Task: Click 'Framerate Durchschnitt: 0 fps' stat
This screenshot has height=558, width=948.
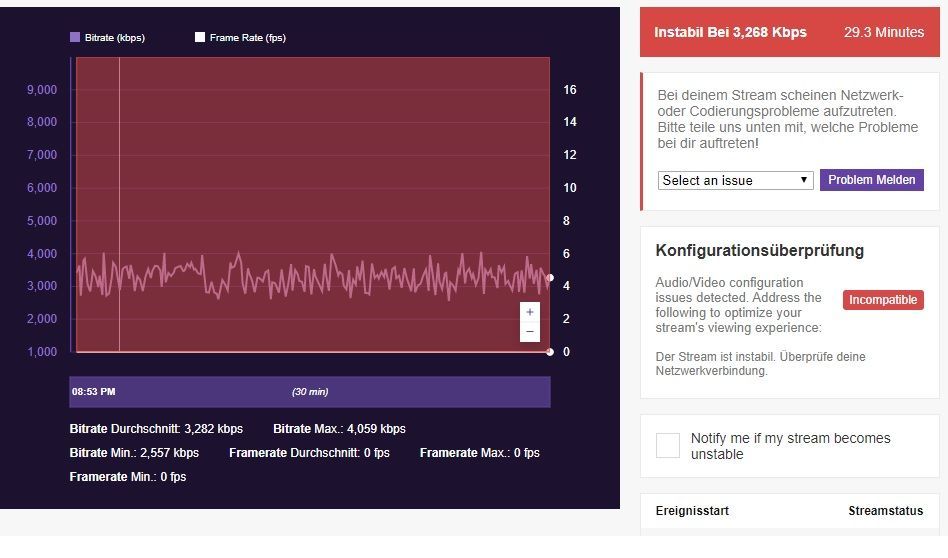Action: [310, 453]
